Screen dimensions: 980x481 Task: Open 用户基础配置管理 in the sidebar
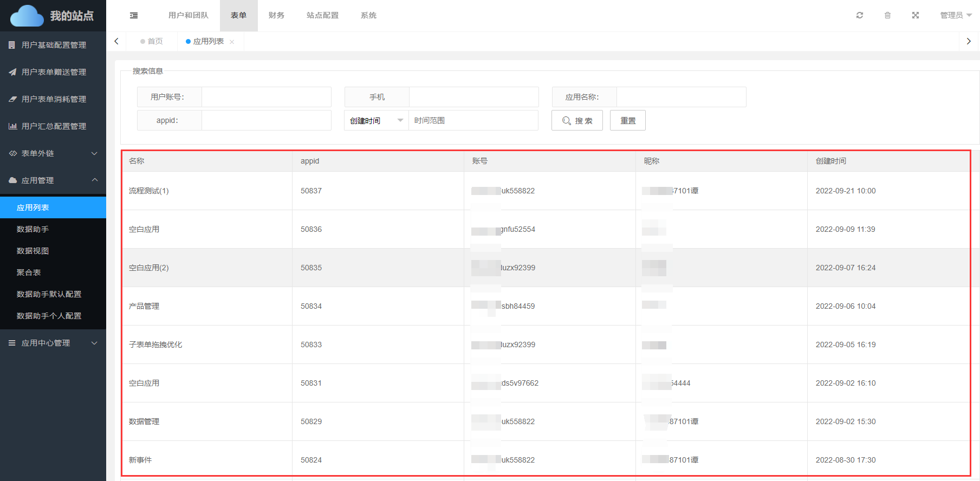(x=53, y=45)
